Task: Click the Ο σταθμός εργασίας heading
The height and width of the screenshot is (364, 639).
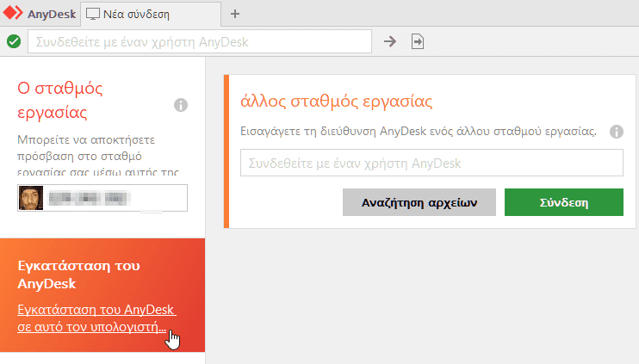Action: click(x=60, y=100)
